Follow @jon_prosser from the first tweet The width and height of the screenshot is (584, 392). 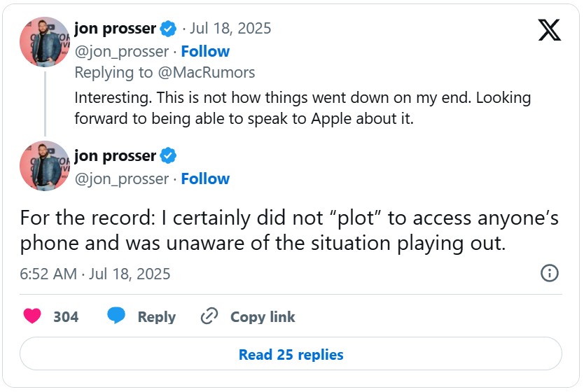point(205,51)
